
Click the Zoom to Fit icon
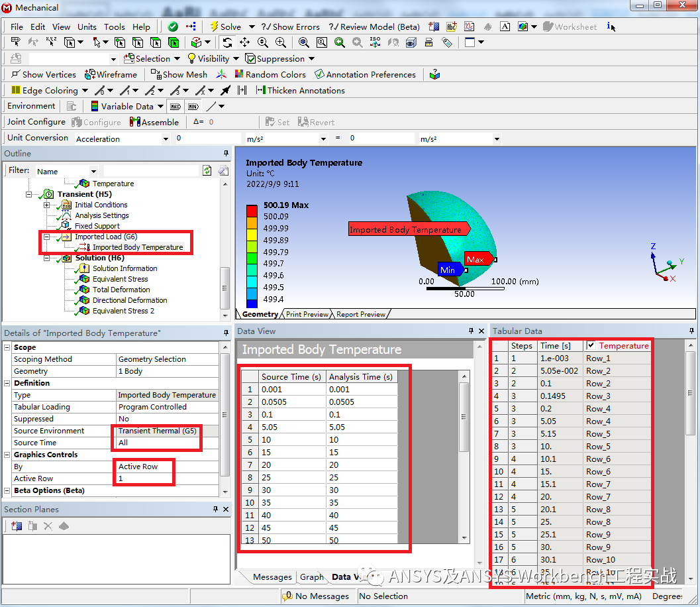click(303, 42)
